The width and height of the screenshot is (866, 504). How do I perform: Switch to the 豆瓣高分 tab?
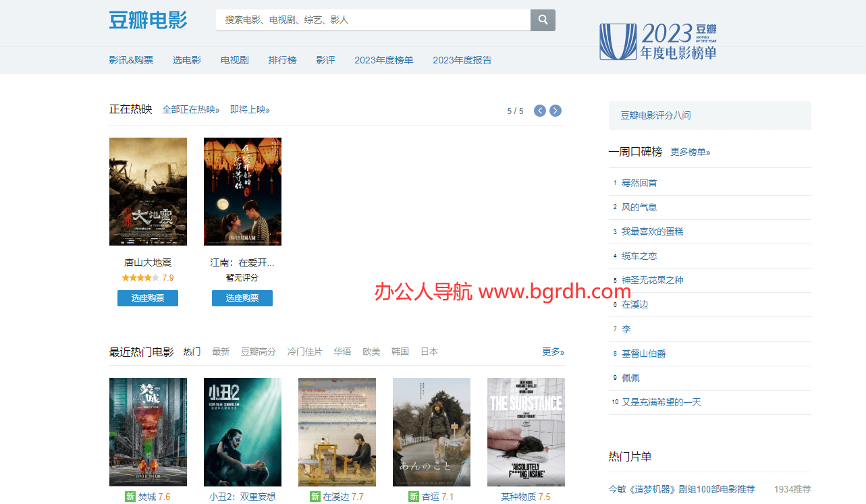tap(259, 352)
